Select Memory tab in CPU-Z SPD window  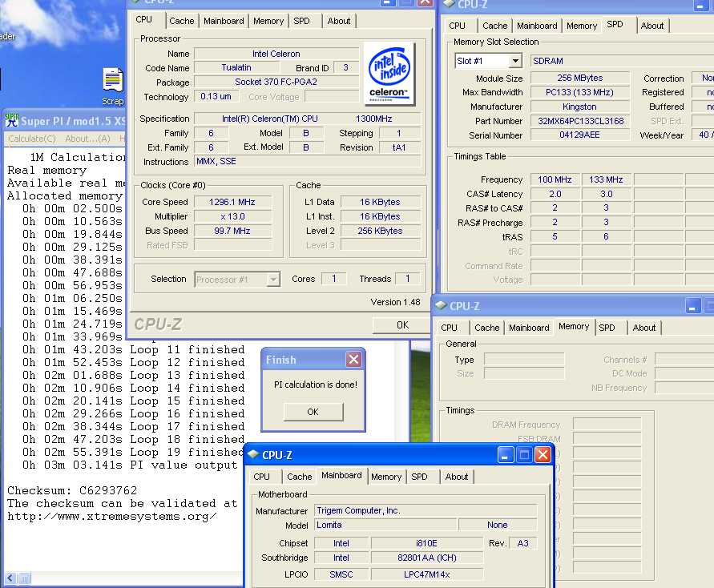pyautogui.click(x=582, y=26)
